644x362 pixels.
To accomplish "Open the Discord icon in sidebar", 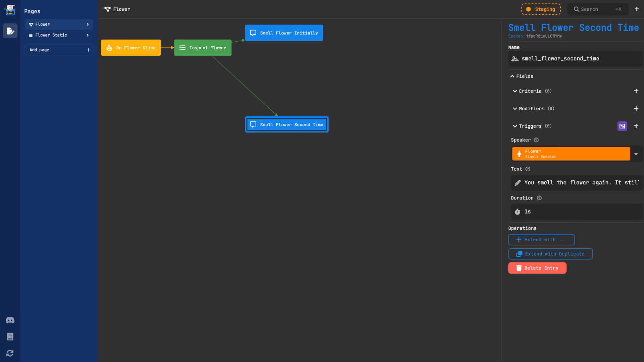I will (10, 320).
